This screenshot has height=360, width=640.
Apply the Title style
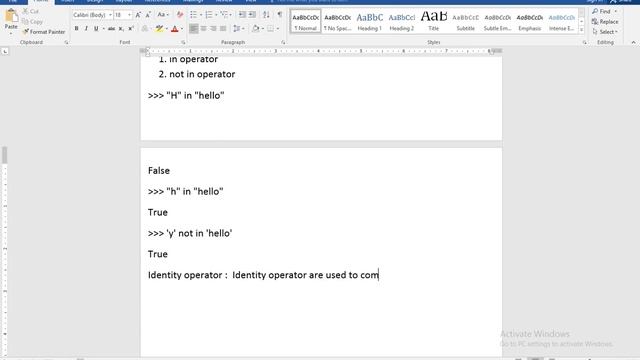(433, 21)
